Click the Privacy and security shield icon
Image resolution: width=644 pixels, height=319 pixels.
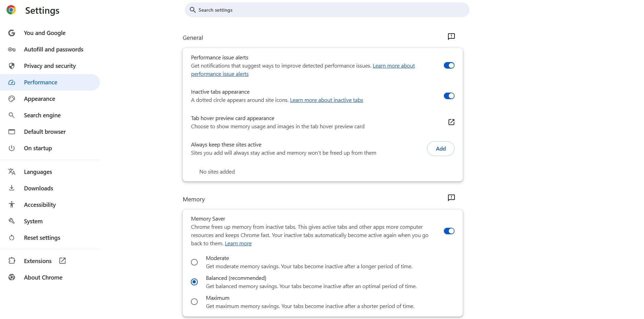tap(12, 66)
